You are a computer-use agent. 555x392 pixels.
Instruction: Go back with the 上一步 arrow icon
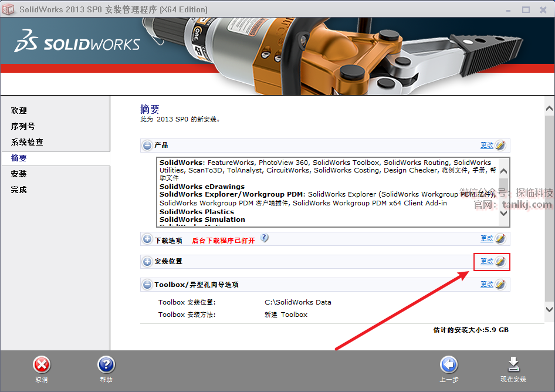[449, 365]
